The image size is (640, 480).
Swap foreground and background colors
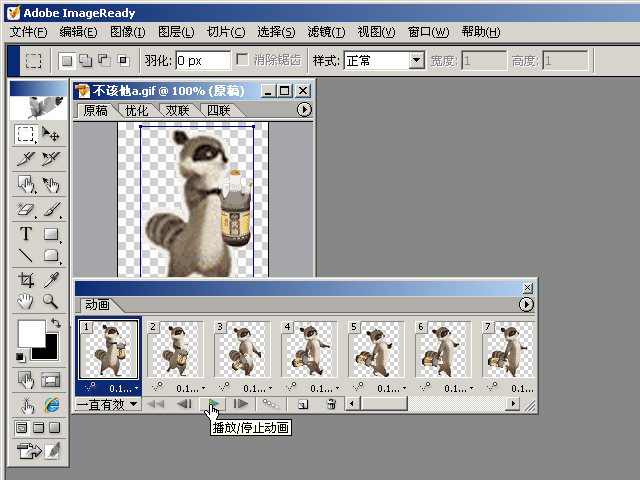(56, 323)
